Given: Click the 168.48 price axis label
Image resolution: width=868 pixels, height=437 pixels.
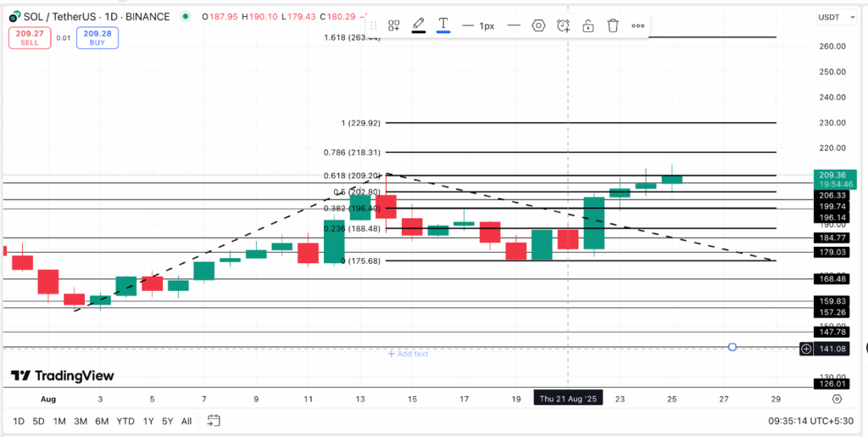Looking at the screenshot, I should click(832, 279).
